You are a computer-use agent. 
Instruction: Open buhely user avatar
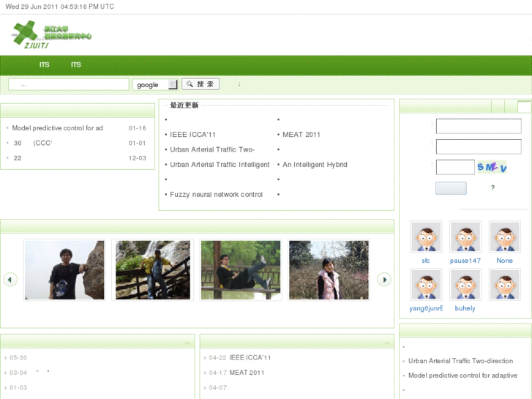tap(465, 285)
